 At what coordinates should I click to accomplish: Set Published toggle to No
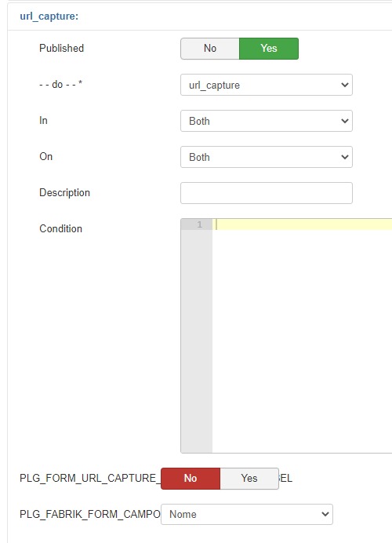[210, 49]
